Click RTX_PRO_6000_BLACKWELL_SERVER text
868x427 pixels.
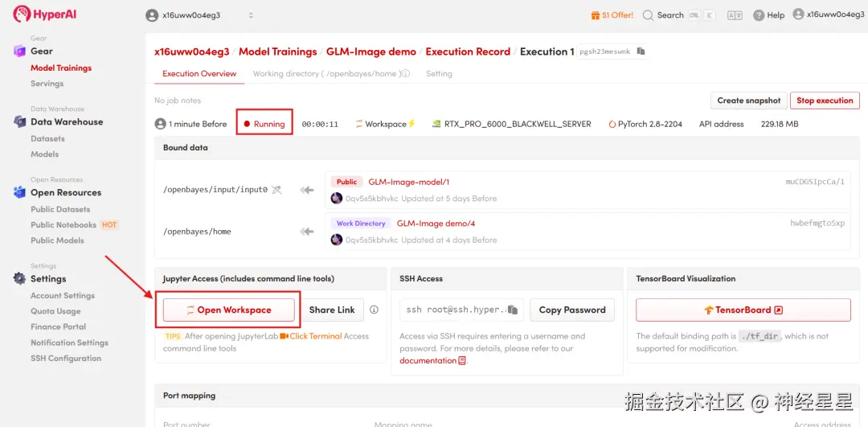tap(518, 124)
